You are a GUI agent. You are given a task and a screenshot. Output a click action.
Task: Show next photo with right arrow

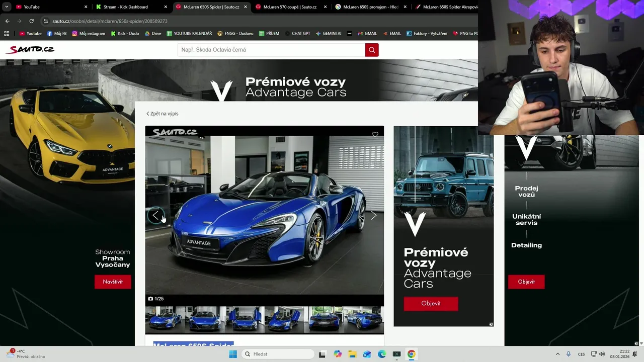pos(373,215)
